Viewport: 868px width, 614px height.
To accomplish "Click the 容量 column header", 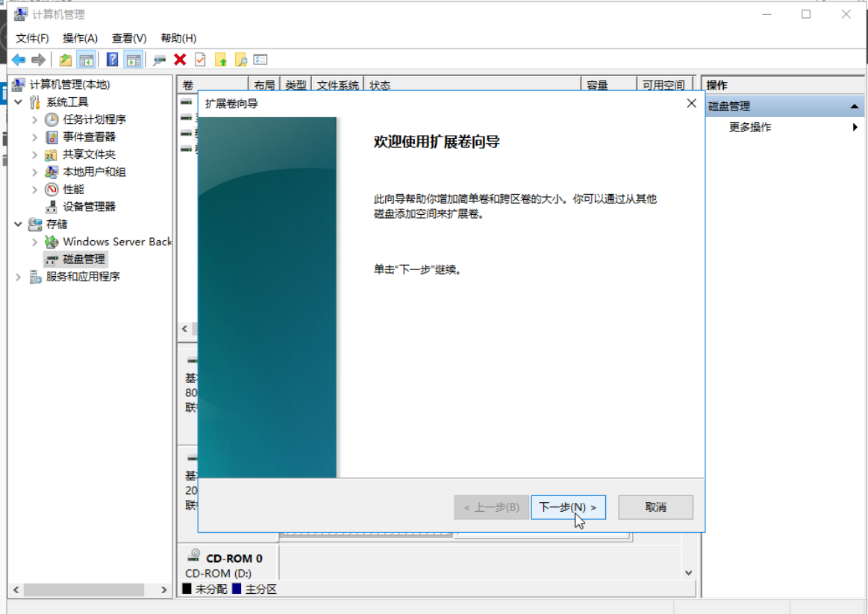I will pyautogui.click(x=609, y=84).
